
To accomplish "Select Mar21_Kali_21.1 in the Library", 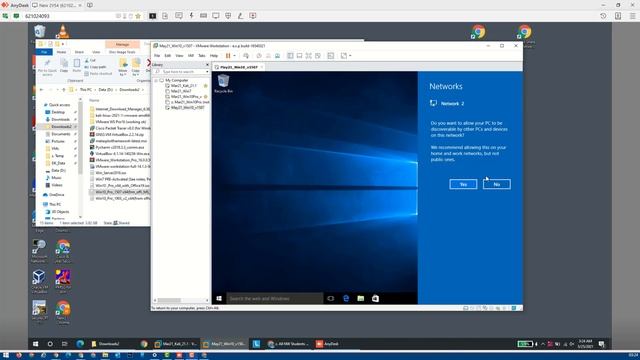I will coord(183,86).
